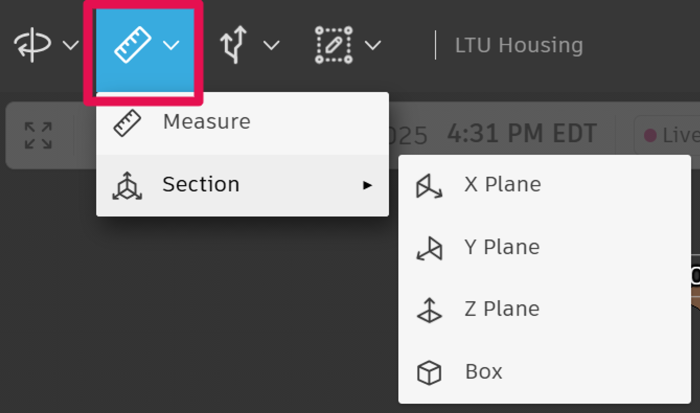This screenshot has width=700, height=413.
Task: Expand the Orbit tool dropdown chevron
Action: (70, 45)
